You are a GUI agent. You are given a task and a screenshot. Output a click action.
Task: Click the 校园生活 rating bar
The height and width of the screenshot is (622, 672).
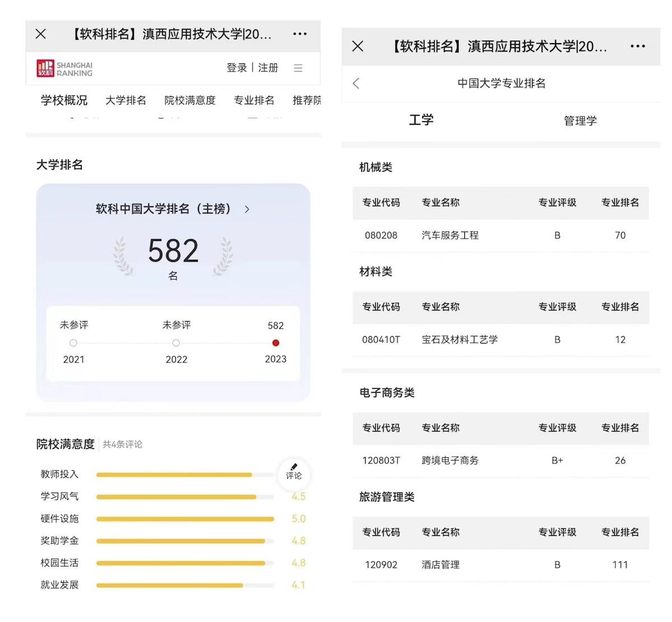point(185,563)
